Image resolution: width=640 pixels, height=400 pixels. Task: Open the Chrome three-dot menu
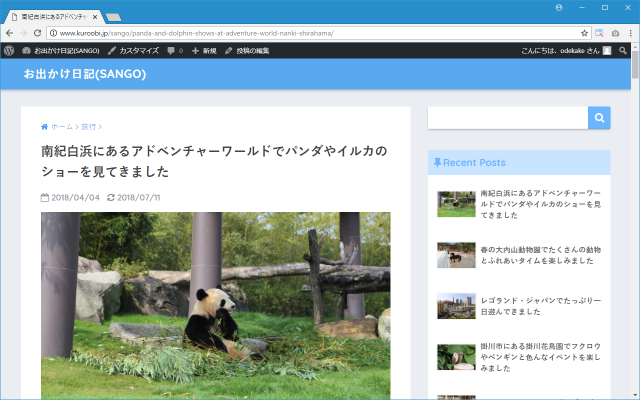coord(631,33)
